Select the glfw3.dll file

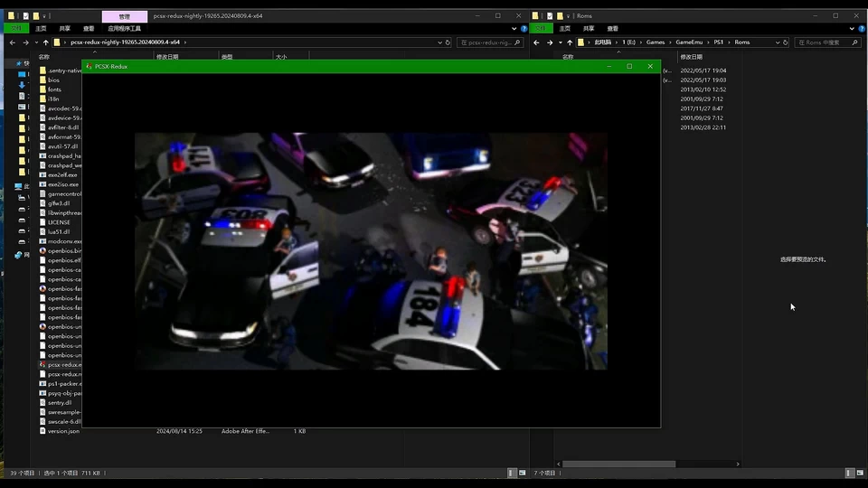coord(59,203)
